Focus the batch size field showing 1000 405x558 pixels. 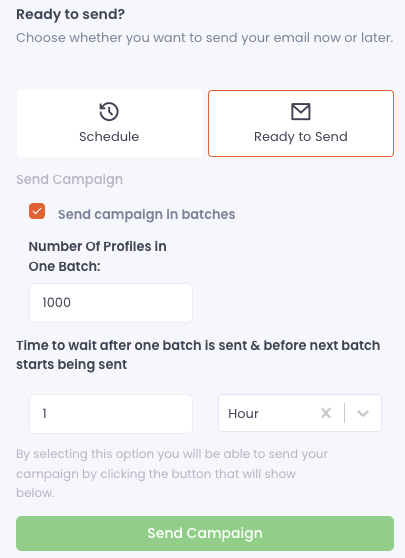[111, 303]
